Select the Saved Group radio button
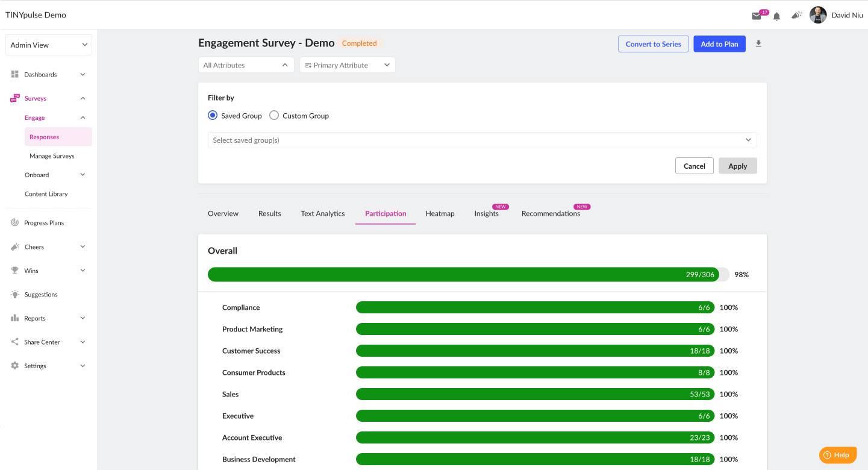 point(212,115)
